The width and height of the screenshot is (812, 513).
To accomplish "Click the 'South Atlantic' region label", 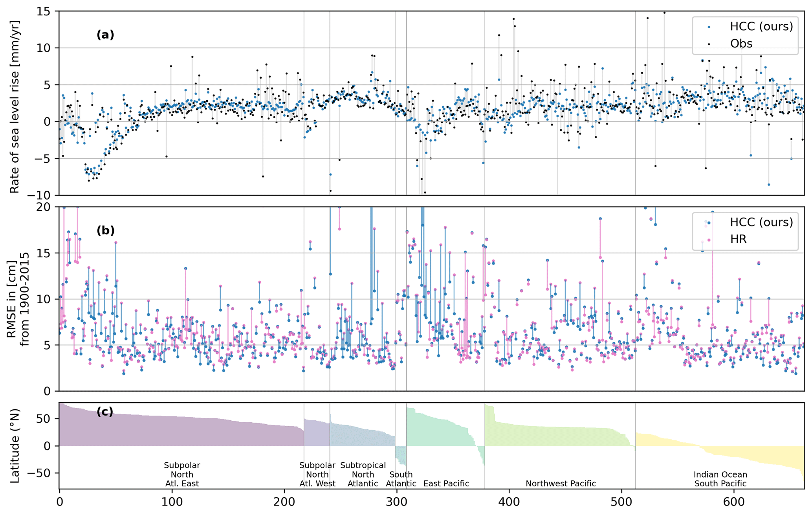I will coord(401,479).
